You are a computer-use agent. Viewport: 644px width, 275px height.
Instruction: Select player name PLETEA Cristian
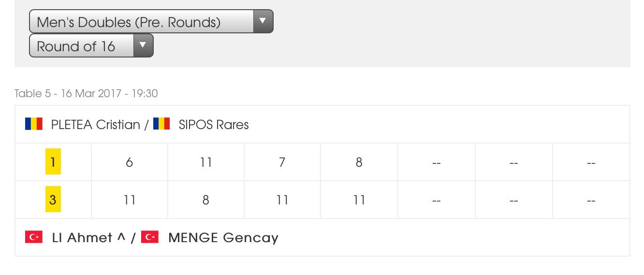pos(95,125)
